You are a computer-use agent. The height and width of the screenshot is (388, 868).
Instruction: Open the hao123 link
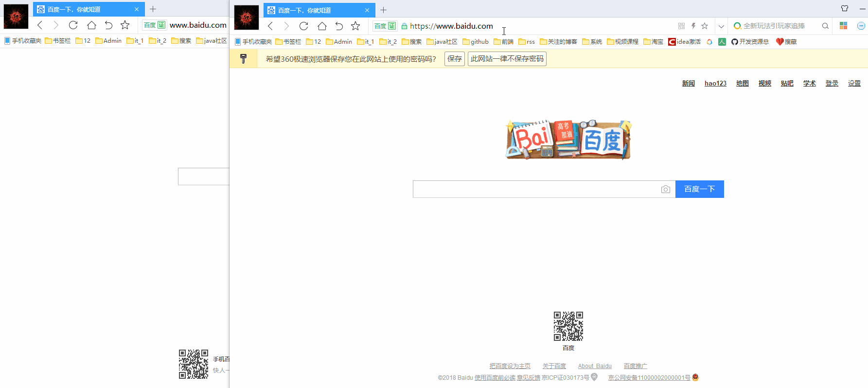click(x=715, y=84)
